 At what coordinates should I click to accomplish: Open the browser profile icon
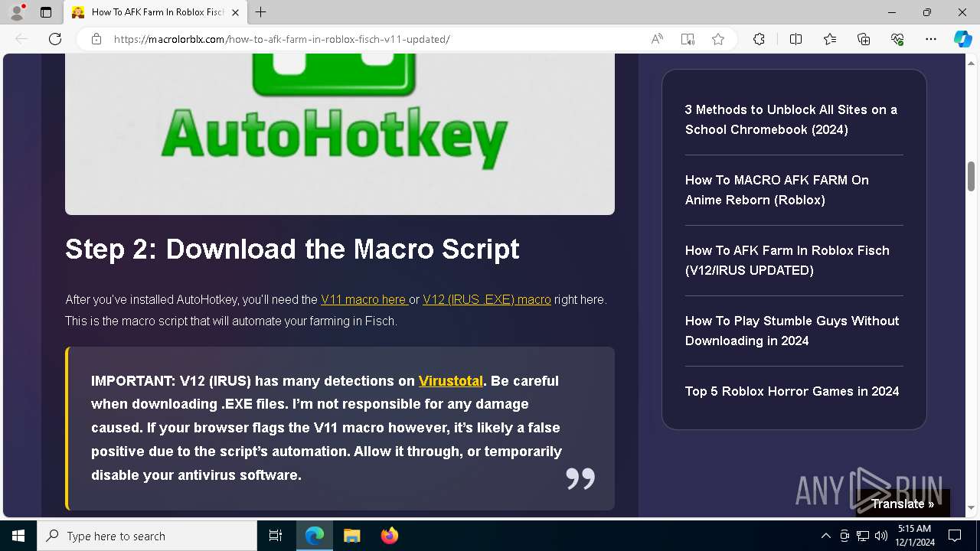pos(17,12)
